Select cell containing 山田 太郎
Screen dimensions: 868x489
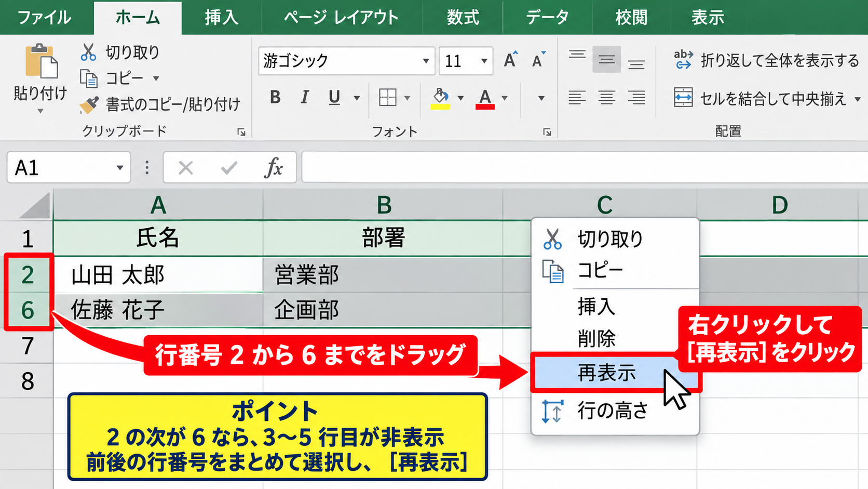pos(158,274)
